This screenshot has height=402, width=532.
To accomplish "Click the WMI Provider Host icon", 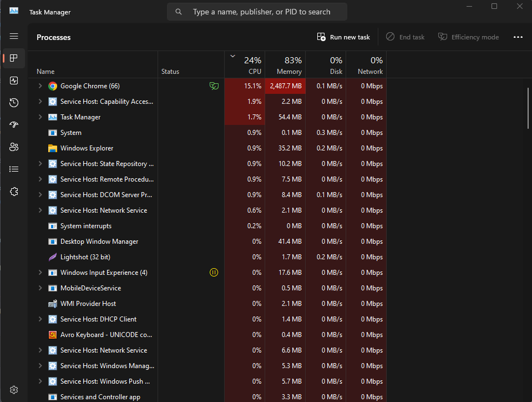I will [x=53, y=304].
